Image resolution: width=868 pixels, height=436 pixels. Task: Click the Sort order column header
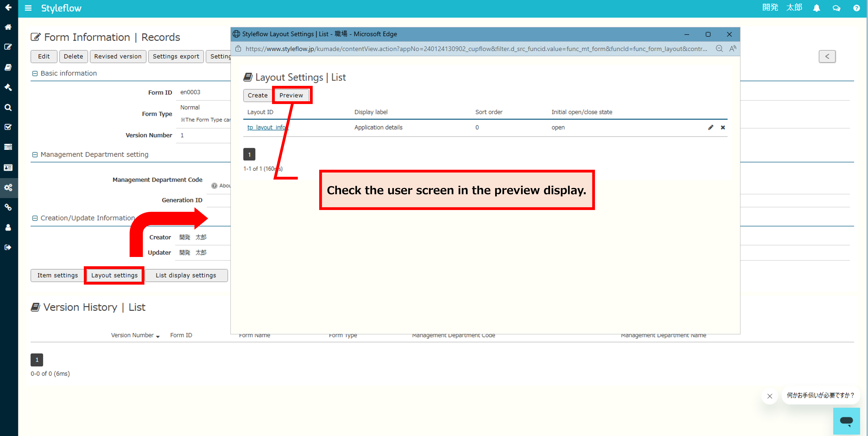(x=489, y=112)
